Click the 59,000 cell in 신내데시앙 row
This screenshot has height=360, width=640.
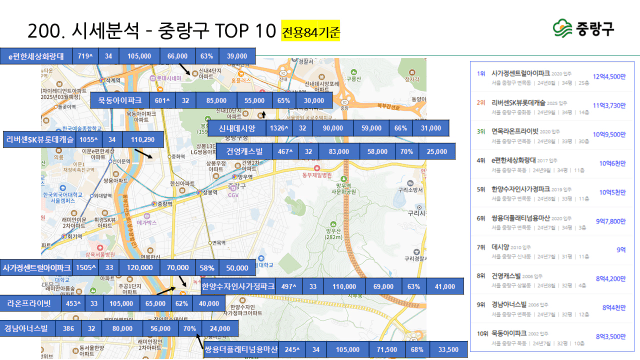(371, 128)
